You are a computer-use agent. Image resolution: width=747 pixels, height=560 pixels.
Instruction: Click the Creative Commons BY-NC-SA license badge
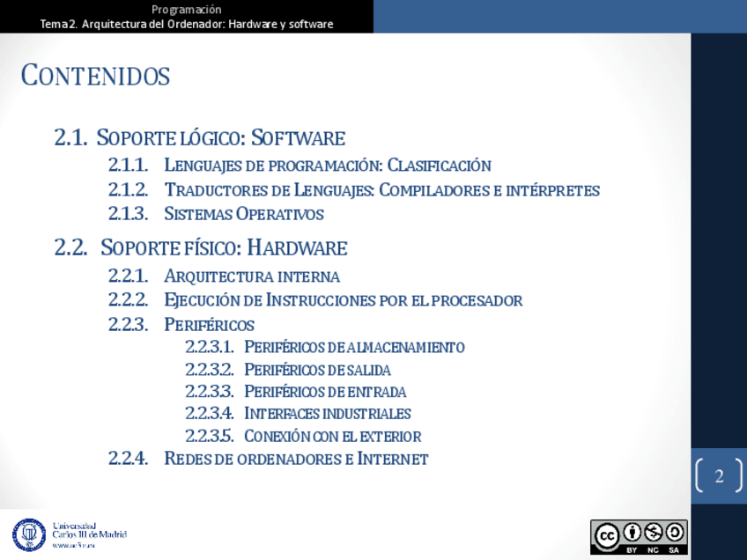point(639,537)
